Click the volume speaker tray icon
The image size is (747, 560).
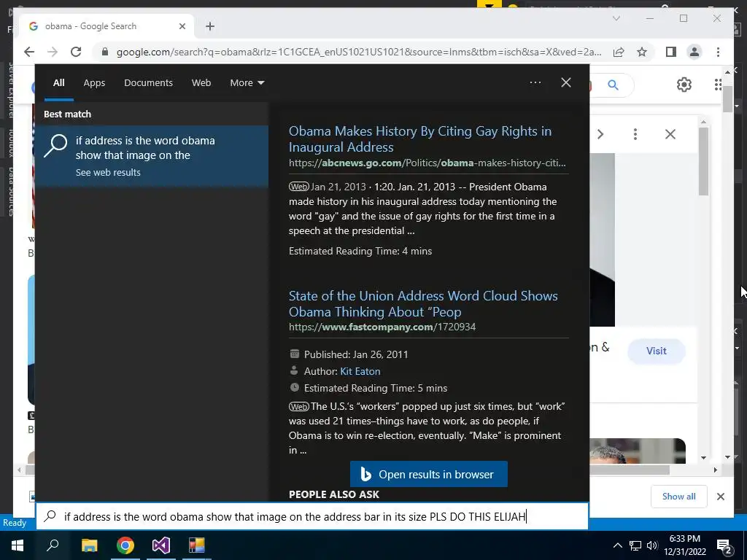pyautogui.click(x=652, y=545)
